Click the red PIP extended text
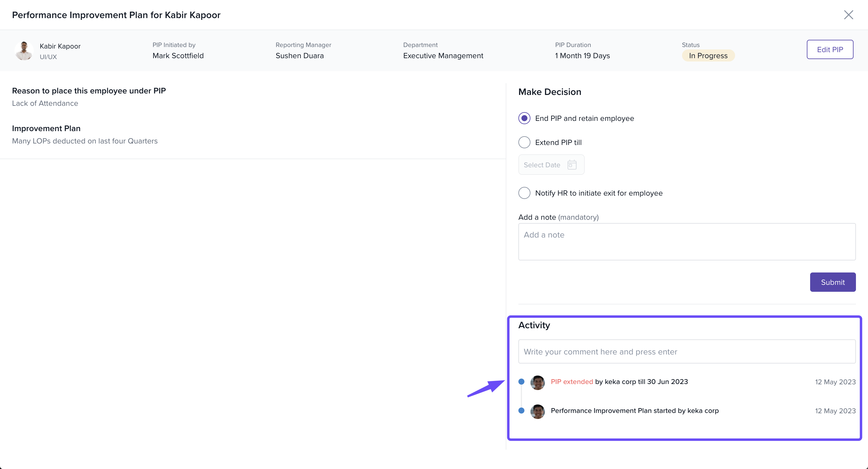This screenshot has height=469, width=868. [571, 382]
